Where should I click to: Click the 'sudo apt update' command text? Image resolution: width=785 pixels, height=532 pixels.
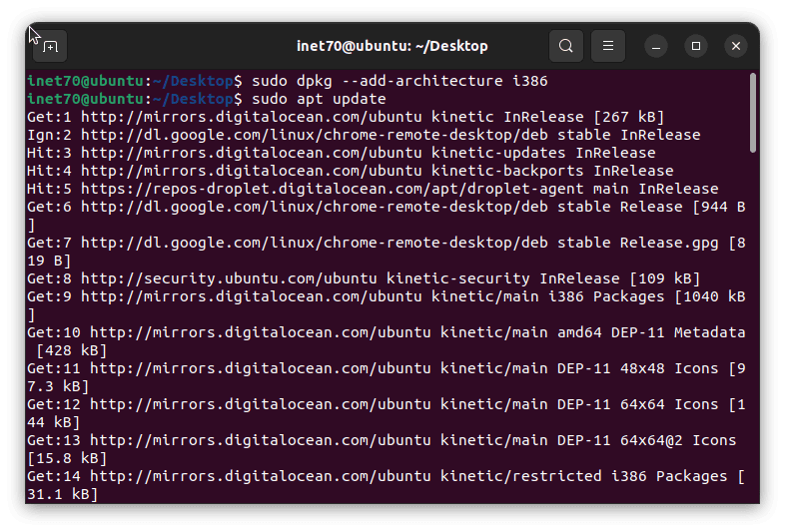pyautogui.click(x=319, y=99)
